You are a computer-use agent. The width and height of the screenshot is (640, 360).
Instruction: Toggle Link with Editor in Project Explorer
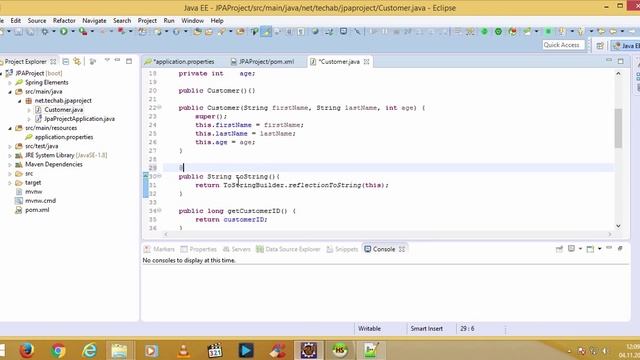(77, 62)
